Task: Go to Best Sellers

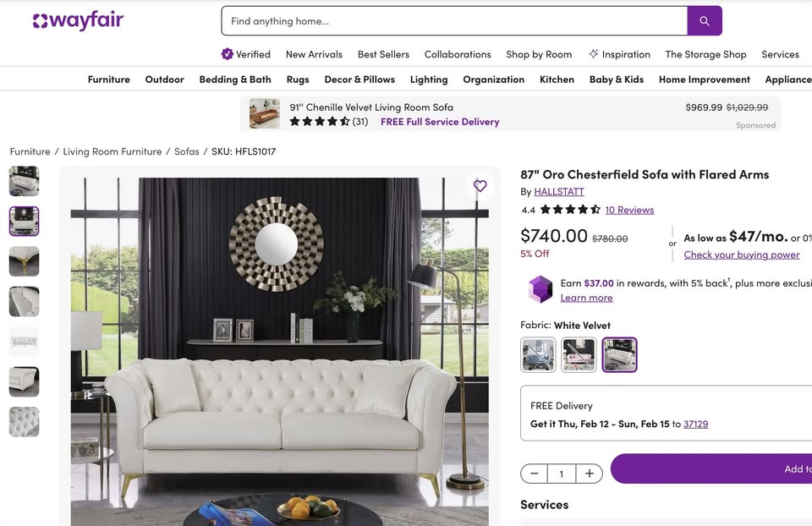Action: [x=383, y=54]
